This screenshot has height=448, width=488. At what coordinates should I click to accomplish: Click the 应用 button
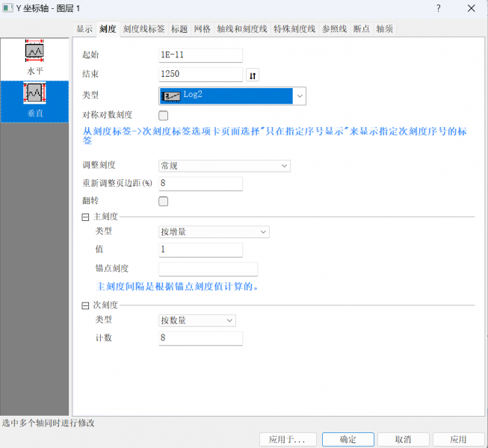tap(458, 439)
